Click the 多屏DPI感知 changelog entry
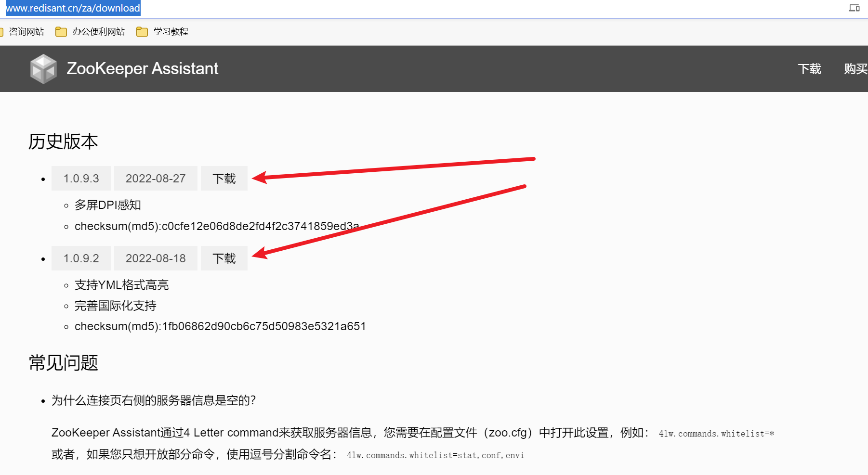Image resolution: width=868 pixels, height=475 pixels. coord(108,205)
